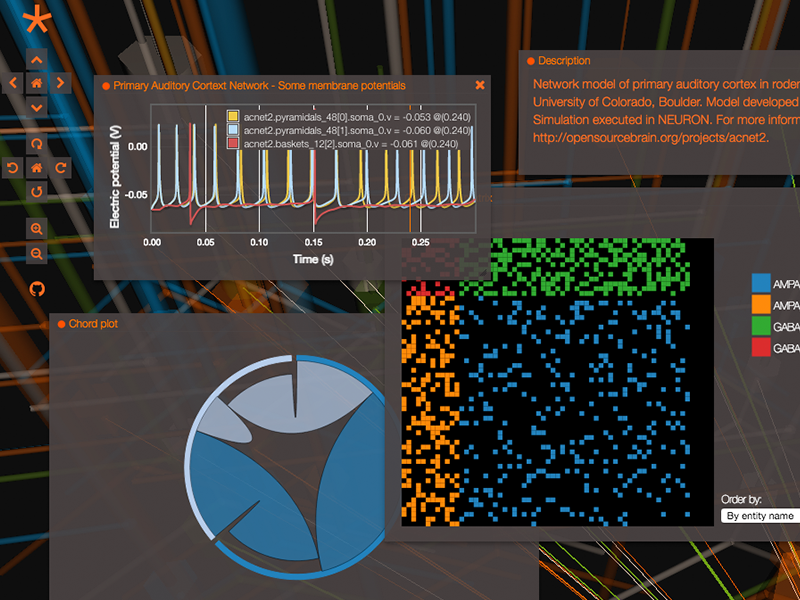The image size is (800, 600).
Task: Click green GABA legend swatch in matrix
Action: click(x=761, y=326)
